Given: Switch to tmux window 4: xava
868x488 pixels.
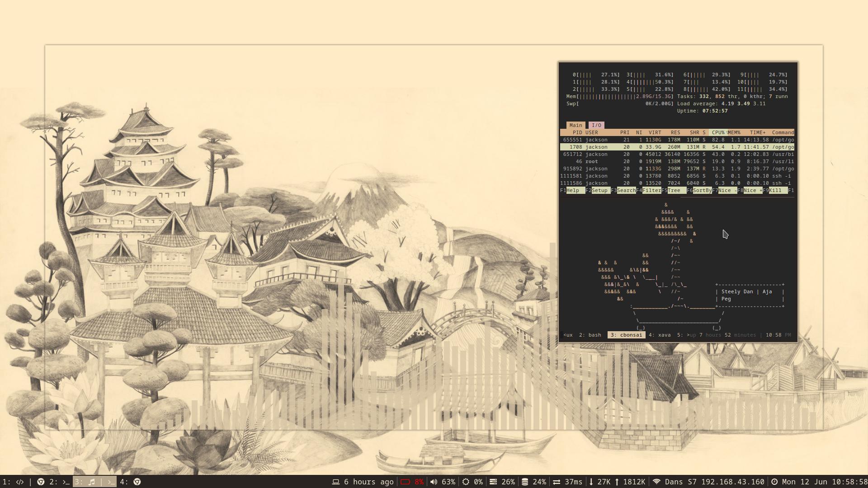Looking at the screenshot, I should pyautogui.click(x=660, y=335).
